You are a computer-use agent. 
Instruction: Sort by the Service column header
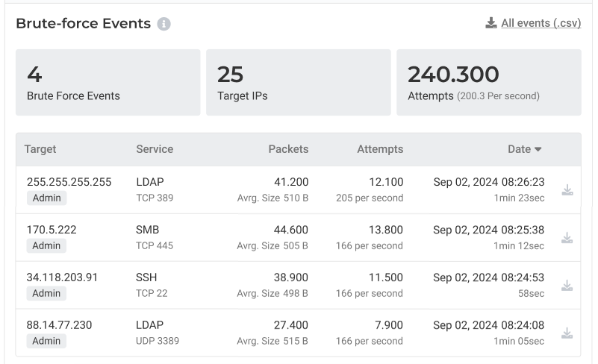point(155,149)
